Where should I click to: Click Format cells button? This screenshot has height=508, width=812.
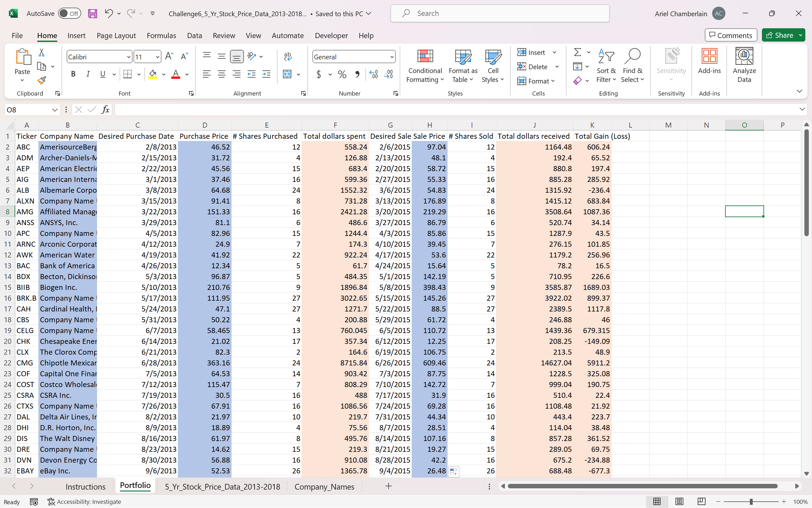pos(536,81)
